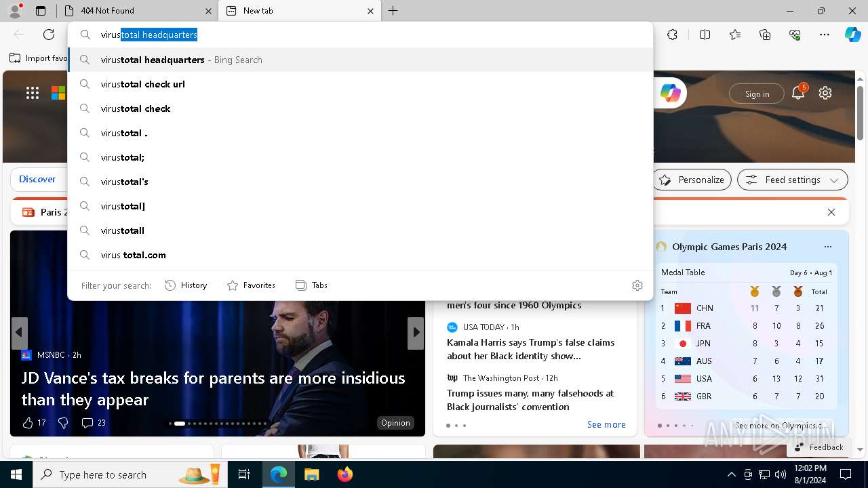
Task: Dismiss the Paris banner close X
Action: (x=831, y=212)
